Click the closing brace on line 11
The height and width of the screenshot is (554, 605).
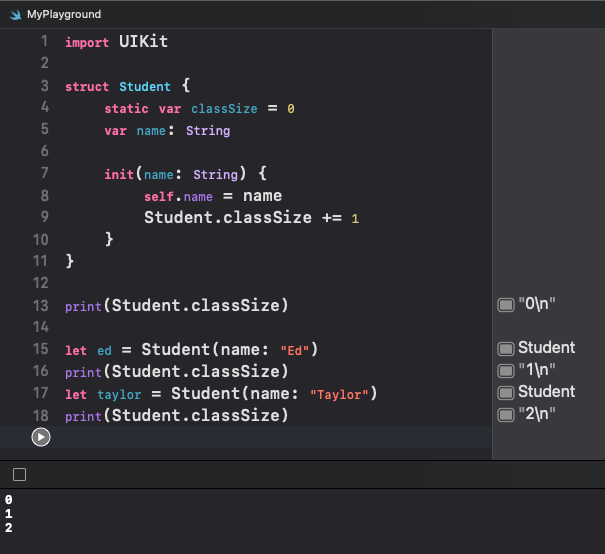[69, 261]
